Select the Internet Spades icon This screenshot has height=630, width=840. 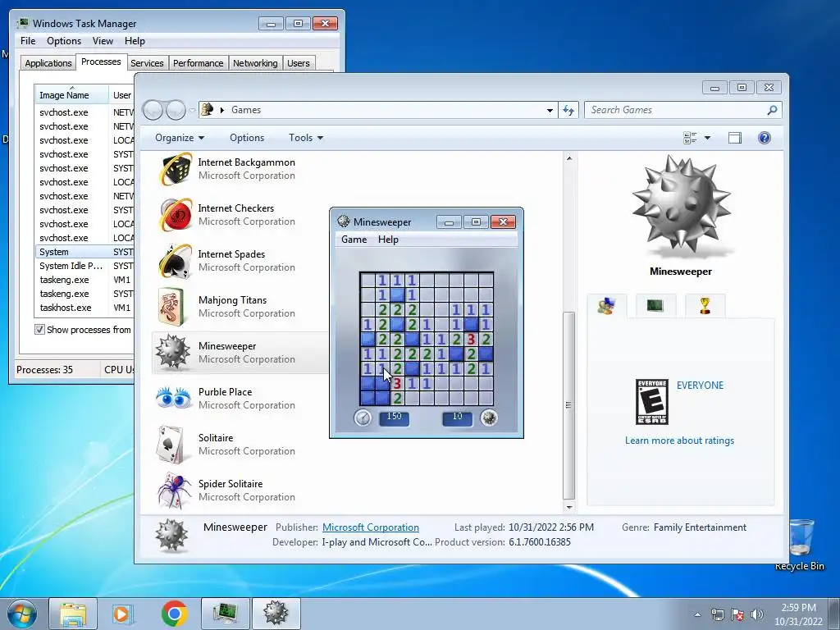pos(175,261)
